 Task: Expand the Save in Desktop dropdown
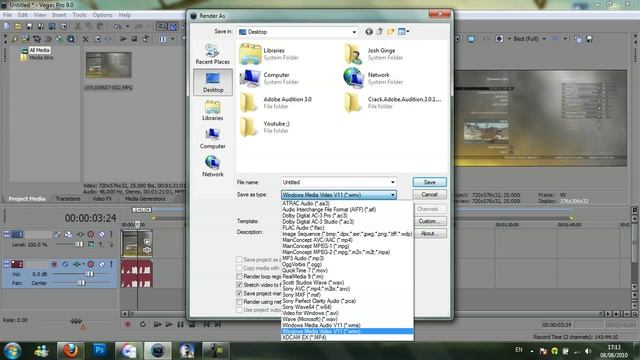tap(354, 32)
